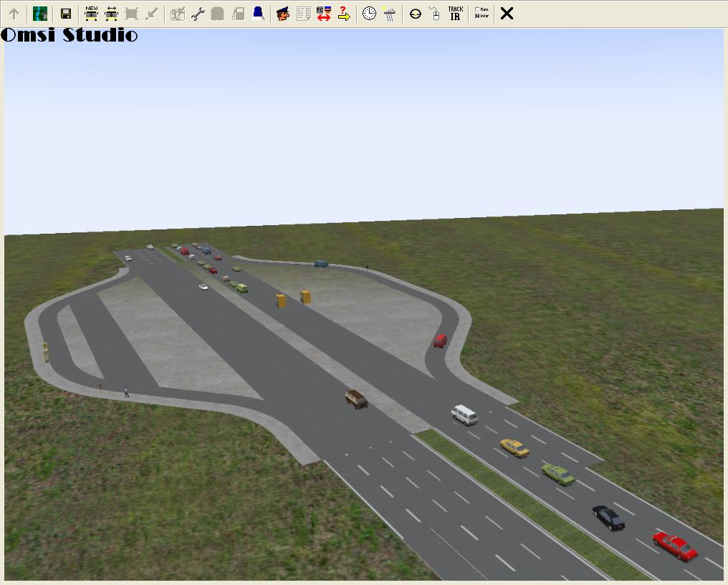Check the upper unchecked toolbar checkbox
Screen dimensions: 728x585
(x=478, y=10)
